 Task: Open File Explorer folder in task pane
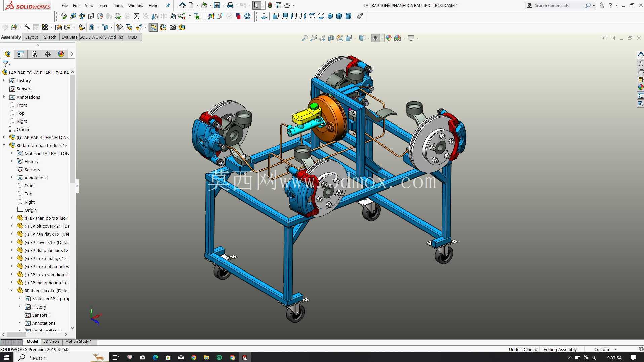click(641, 71)
